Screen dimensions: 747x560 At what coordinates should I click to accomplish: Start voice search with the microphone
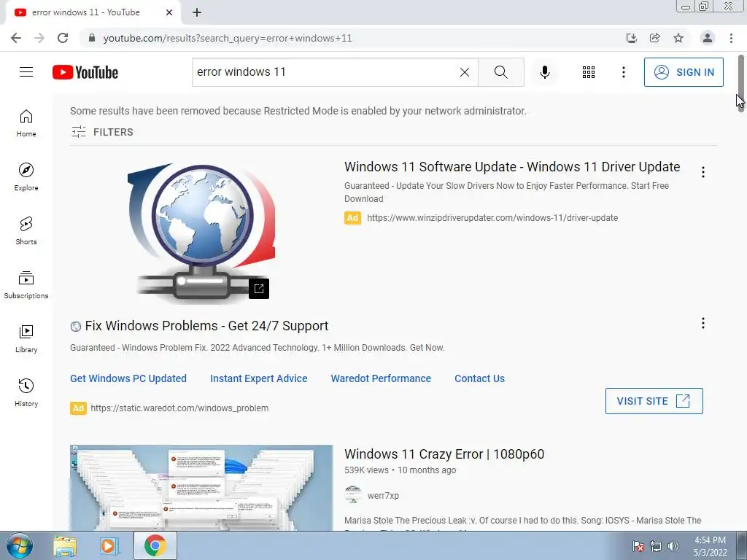[544, 72]
